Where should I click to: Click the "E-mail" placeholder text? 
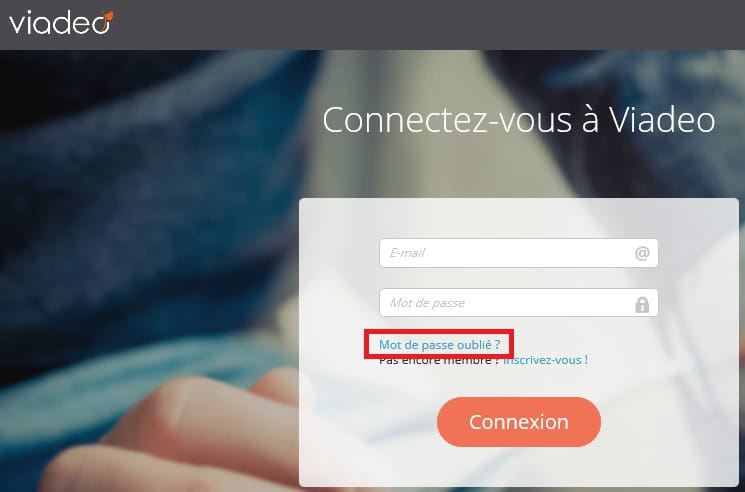coord(407,253)
